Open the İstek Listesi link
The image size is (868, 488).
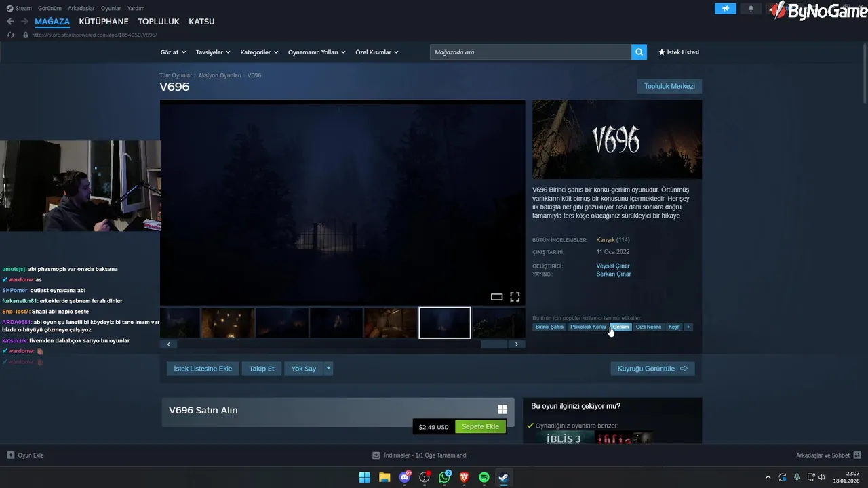(679, 52)
